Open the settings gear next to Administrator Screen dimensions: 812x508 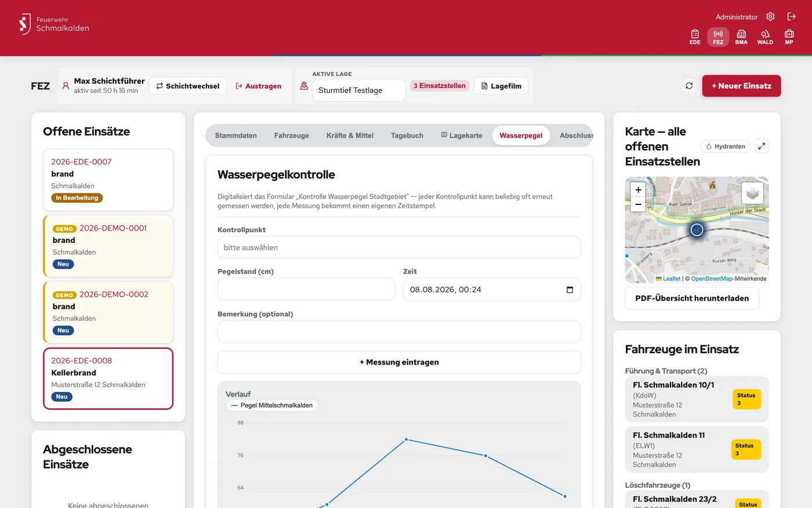770,17
